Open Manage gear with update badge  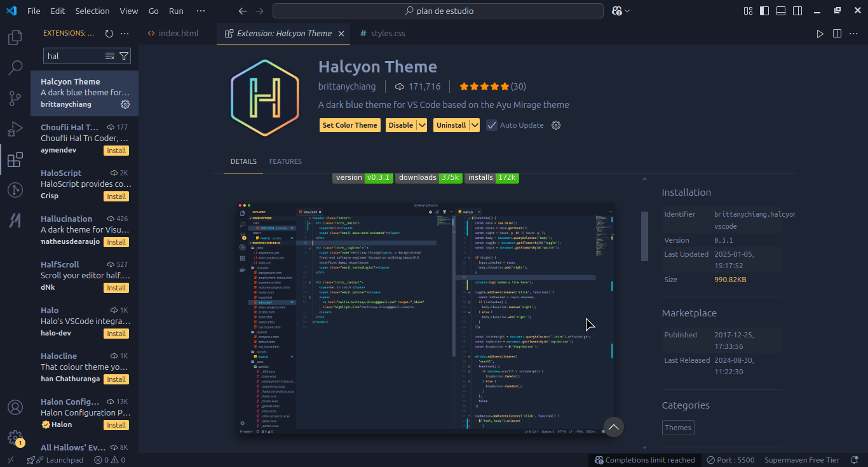pos(15,438)
